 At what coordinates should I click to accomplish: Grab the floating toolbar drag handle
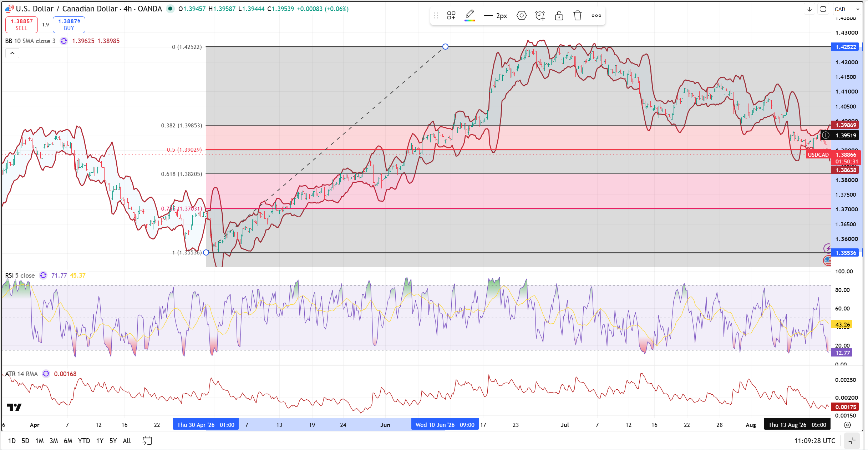[x=436, y=16]
